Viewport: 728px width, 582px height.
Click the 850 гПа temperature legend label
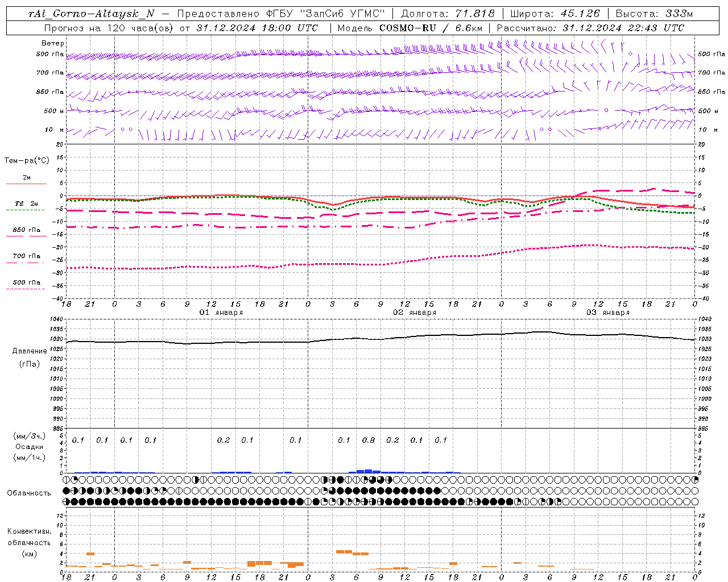pos(27,230)
